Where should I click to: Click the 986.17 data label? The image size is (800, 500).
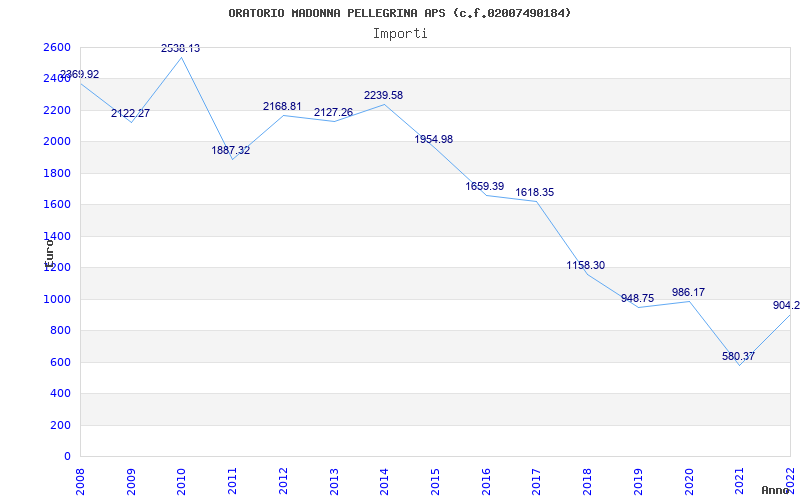click(x=688, y=292)
